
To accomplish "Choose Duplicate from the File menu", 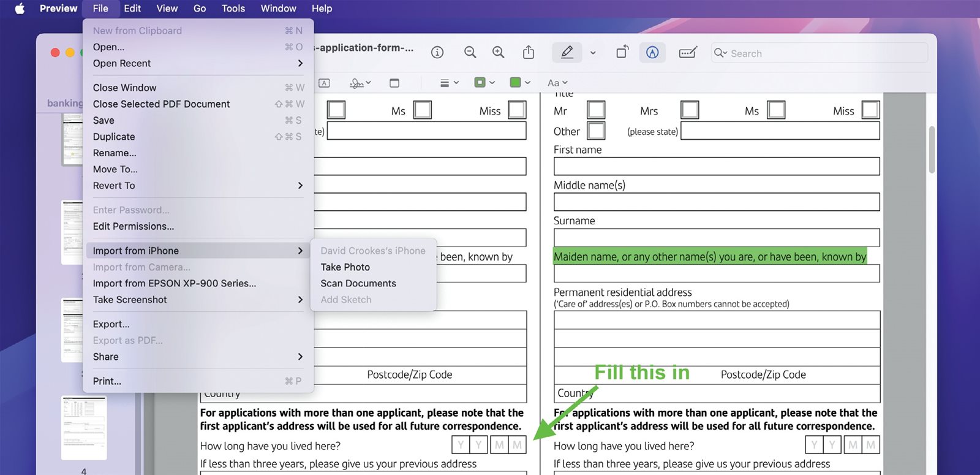I will click(198, 137).
